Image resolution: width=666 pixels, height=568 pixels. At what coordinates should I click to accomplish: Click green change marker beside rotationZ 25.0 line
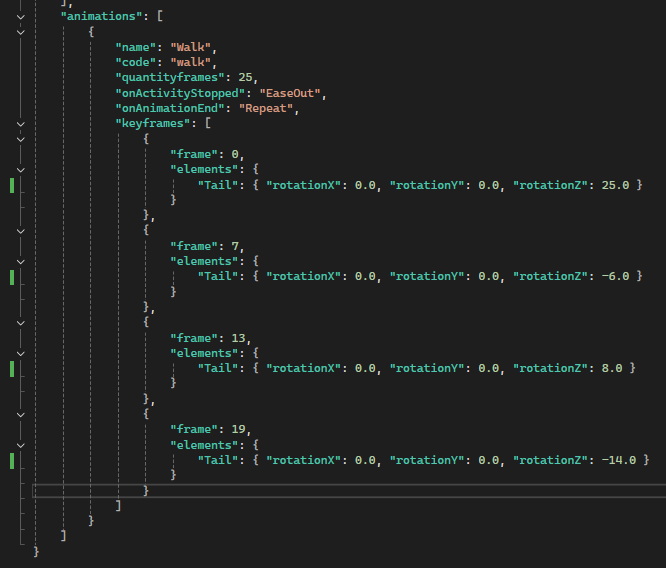tap(12, 185)
